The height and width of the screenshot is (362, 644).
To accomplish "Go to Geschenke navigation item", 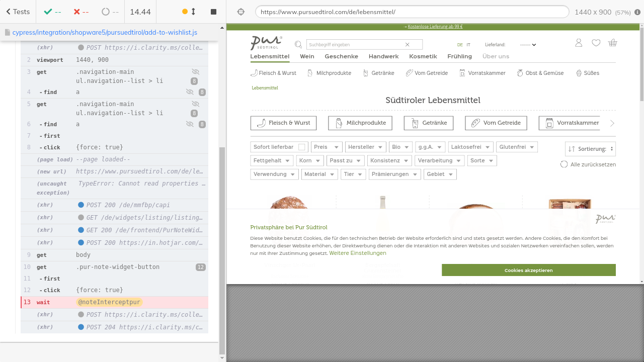I will point(341,56).
